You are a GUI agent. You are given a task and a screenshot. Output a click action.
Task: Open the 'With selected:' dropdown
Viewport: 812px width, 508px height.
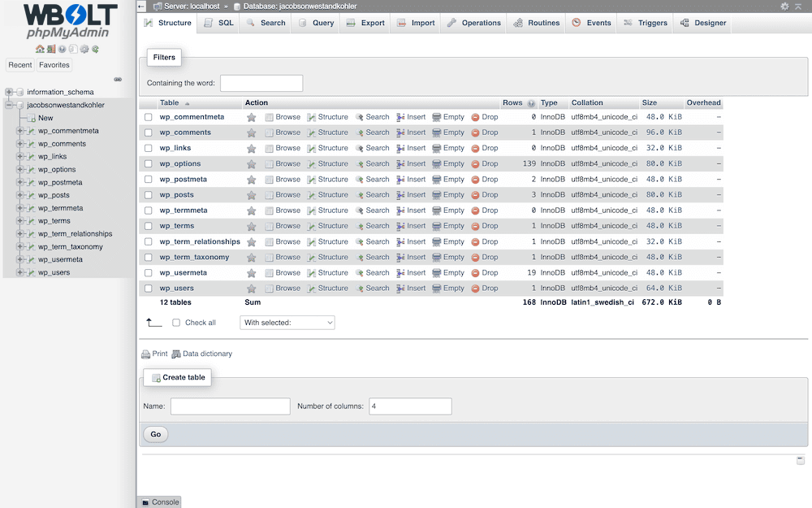(287, 323)
